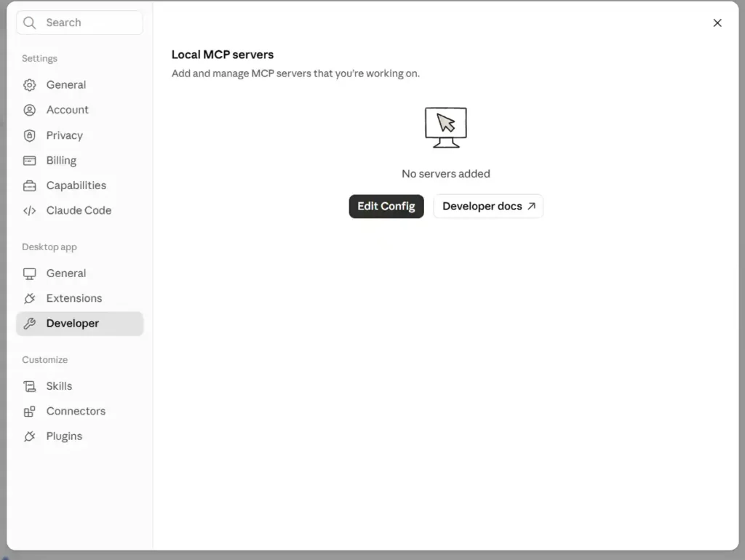Click the Privacy shield icon
This screenshot has width=745, height=560.
coord(29,135)
